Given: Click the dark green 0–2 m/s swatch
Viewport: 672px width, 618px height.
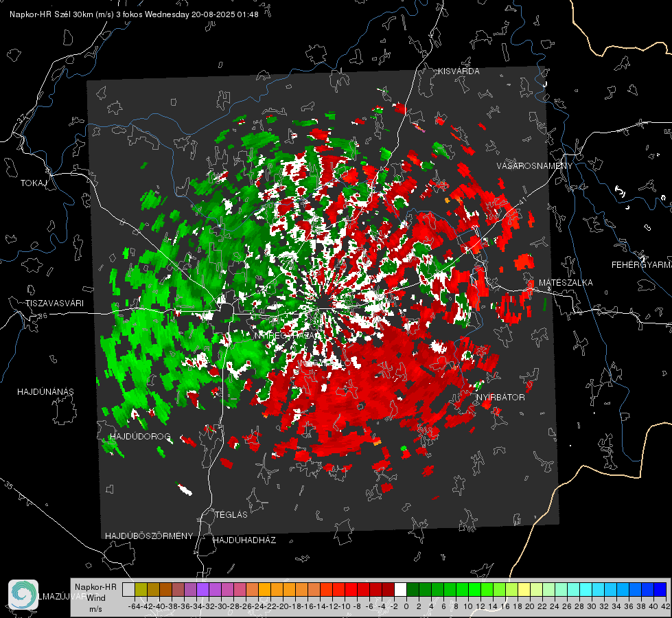Looking at the screenshot, I should click(x=413, y=590).
